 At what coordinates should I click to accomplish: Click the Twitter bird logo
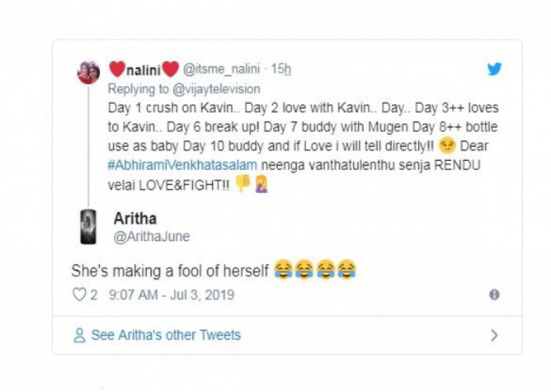(x=494, y=69)
